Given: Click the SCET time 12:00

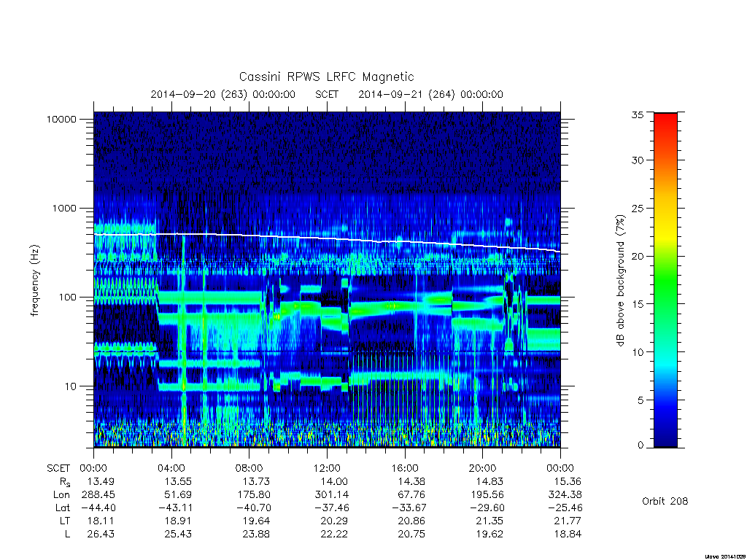Looking at the screenshot, I should click(327, 469).
